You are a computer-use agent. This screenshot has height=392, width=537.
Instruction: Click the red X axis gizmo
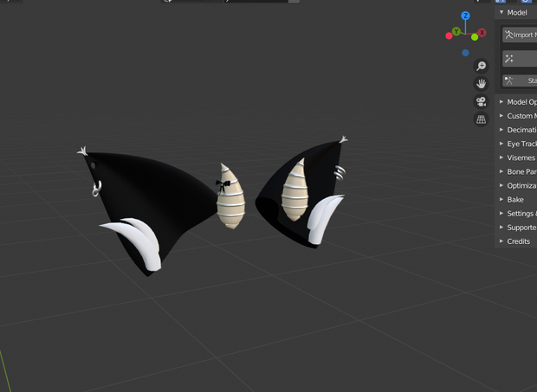point(482,33)
